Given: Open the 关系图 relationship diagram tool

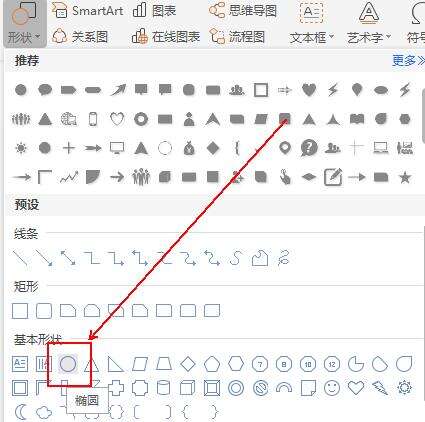Looking at the screenshot, I should tap(80, 36).
